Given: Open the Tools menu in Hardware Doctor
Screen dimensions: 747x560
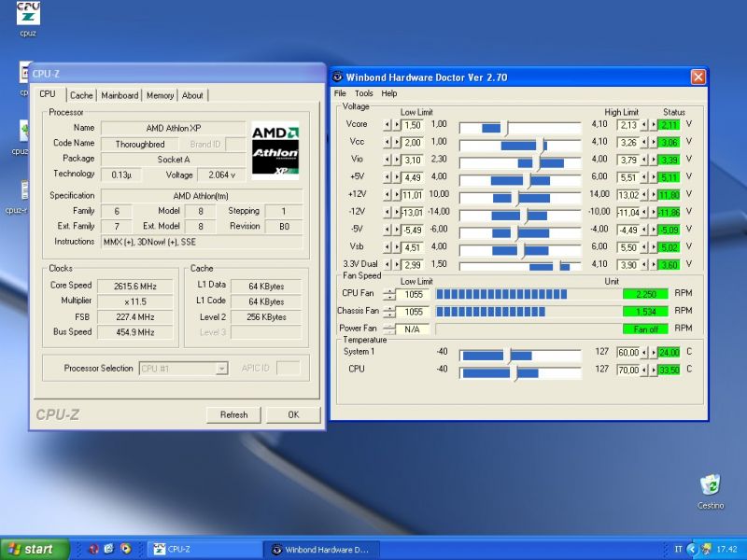Looking at the screenshot, I should coord(364,93).
